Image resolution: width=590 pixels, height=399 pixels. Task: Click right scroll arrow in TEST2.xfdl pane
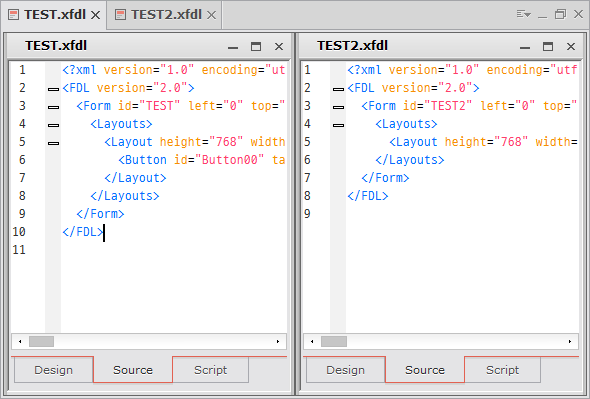tap(570, 341)
